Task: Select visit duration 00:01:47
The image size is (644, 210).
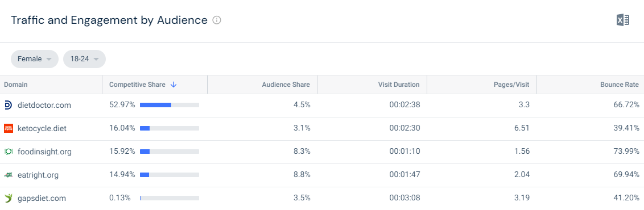Action: point(404,175)
